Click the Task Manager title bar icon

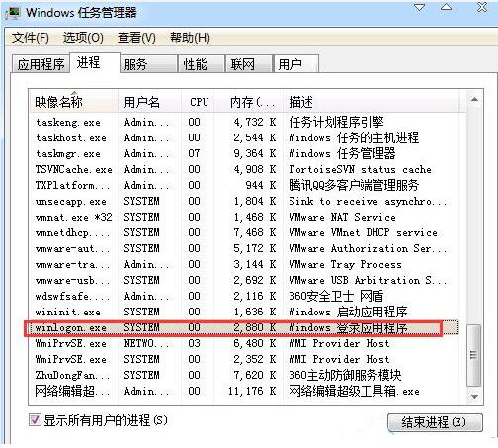[13, 13]
